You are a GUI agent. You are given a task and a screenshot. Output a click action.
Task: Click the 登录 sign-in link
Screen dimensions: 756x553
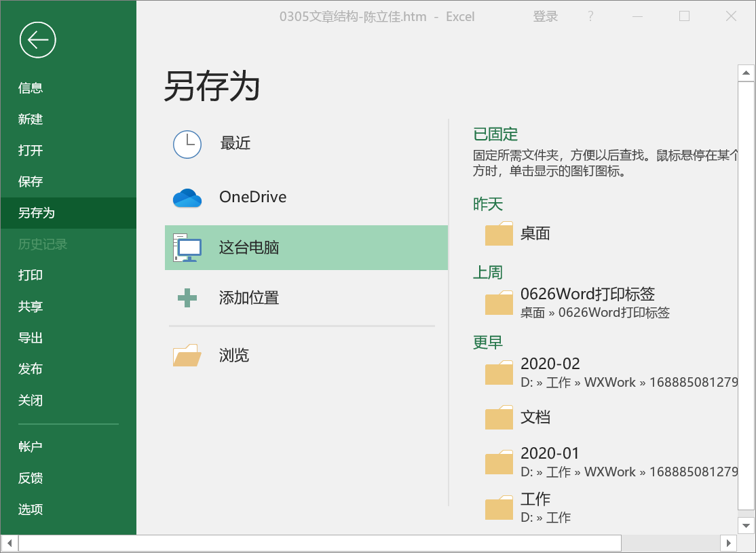546,17
